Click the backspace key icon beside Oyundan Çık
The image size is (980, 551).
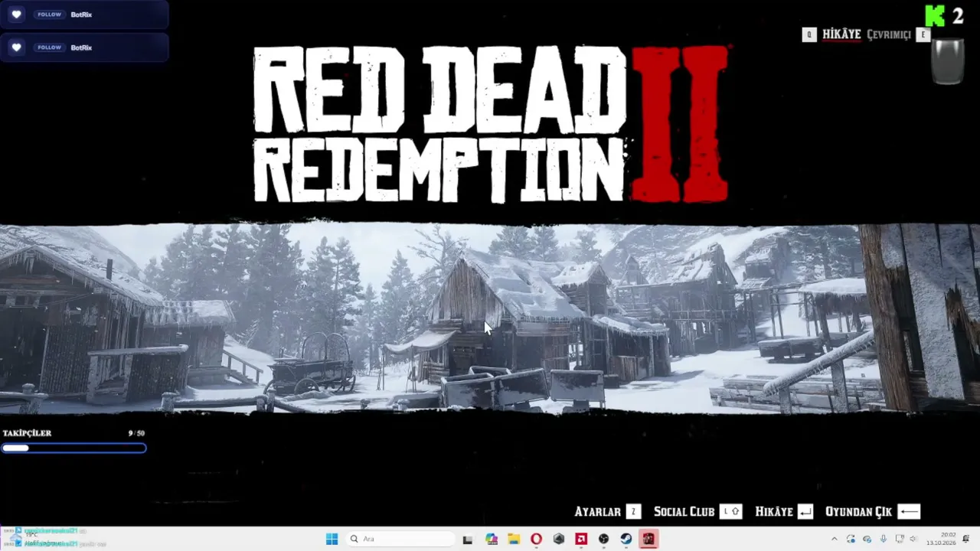pyautogui.click(x=909, y=512)
